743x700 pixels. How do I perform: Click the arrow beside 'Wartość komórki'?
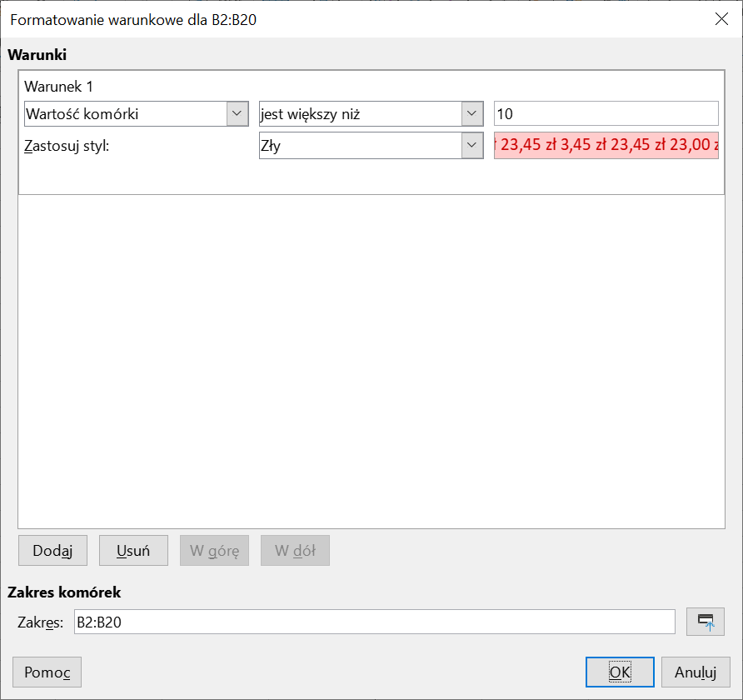click(x=237, y=114)
